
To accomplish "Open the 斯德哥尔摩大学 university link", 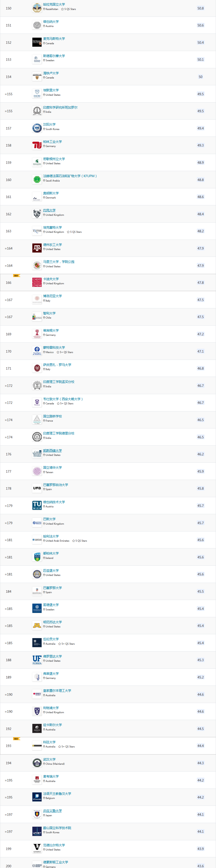I will 54,56.
